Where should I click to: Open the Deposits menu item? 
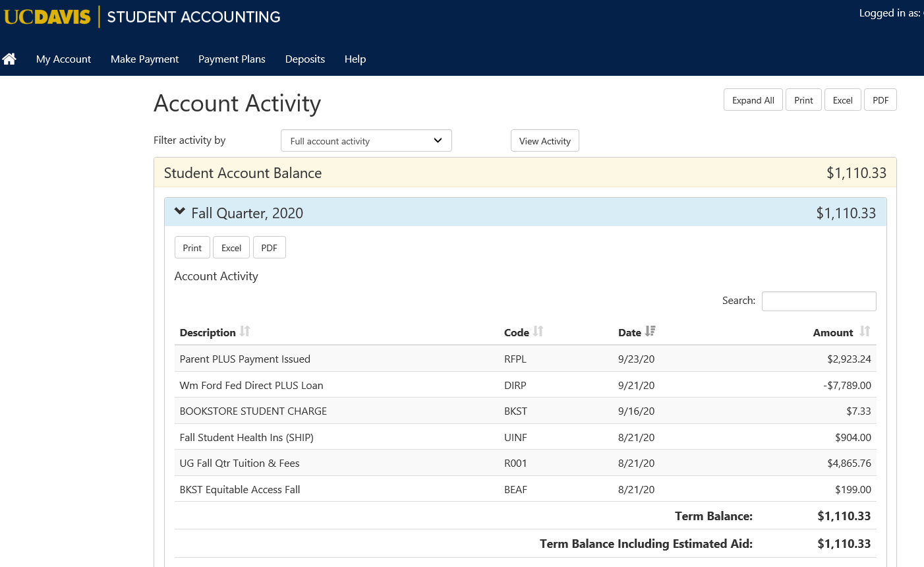pyautogui.click(x=304, y=59)
